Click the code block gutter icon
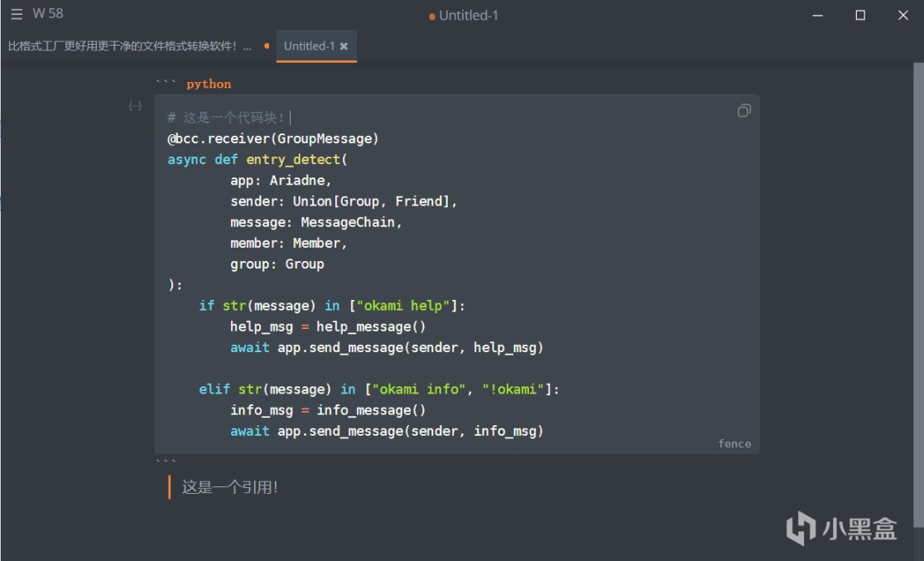 tap(135, 105)
